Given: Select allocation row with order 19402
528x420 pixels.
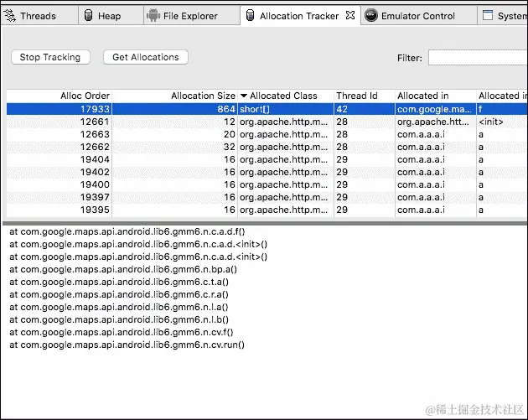Looking at the screenshot, I should pyautogui.click(x=267, y=172).
